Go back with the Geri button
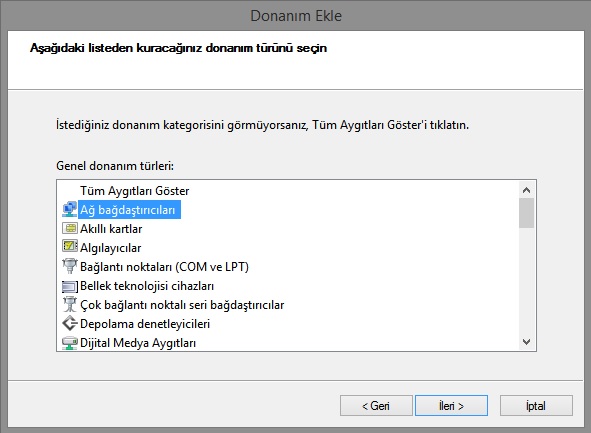Viewport: 591px width, 433px height. (376, 405)
